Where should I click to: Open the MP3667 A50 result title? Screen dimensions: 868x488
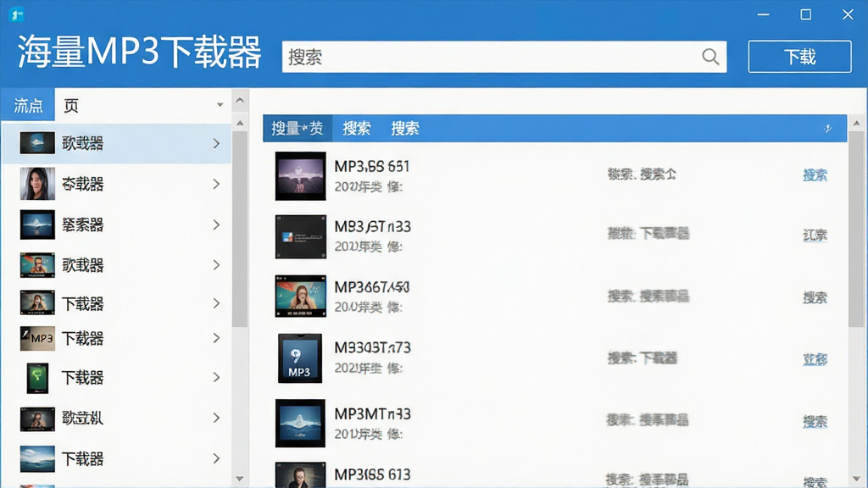point(372,287)
